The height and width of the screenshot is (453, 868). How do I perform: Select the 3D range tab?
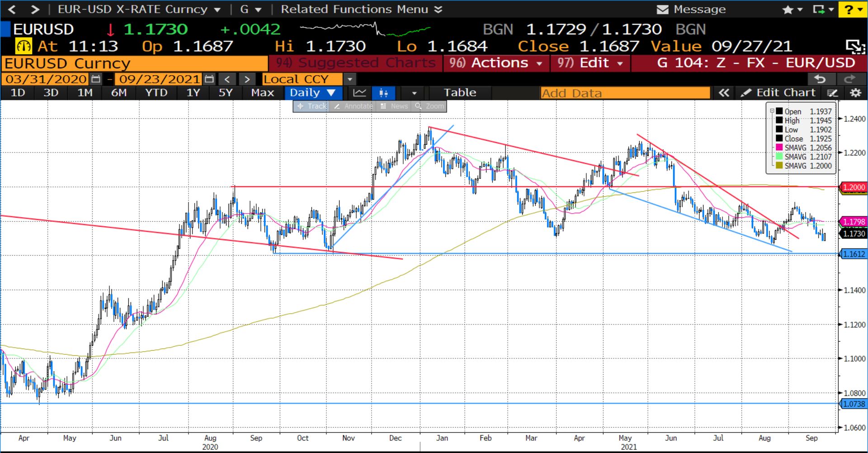tap(51, 93)
